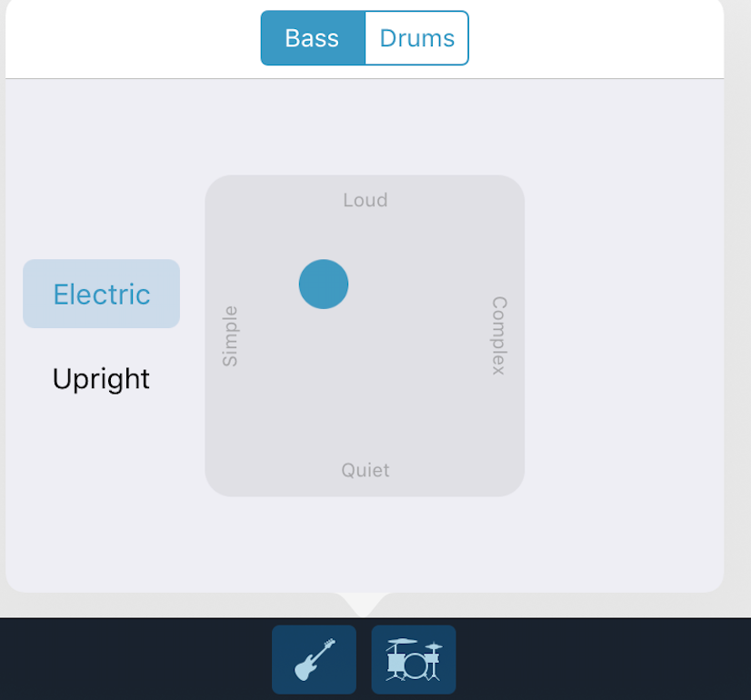This screenshot has width=751, height=700.
Task: Click the blue puck on the XY pad
Action: (x=324, y=284)
